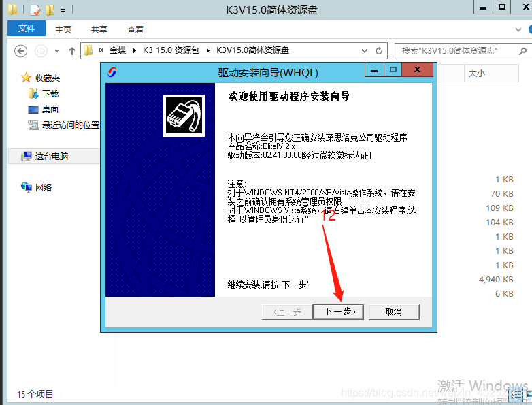
Task: Click the Cancel (取消) button in wizard
Action: point(394,312)
